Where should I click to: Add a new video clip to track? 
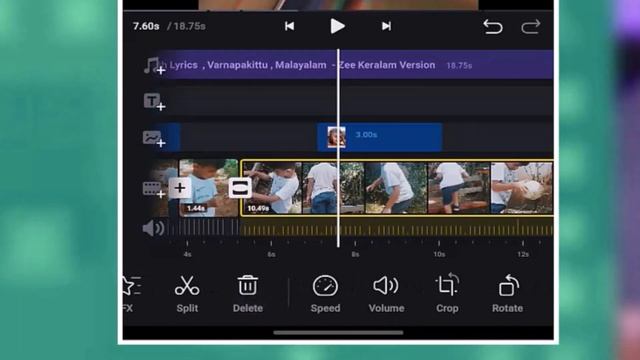pos(154,189)
